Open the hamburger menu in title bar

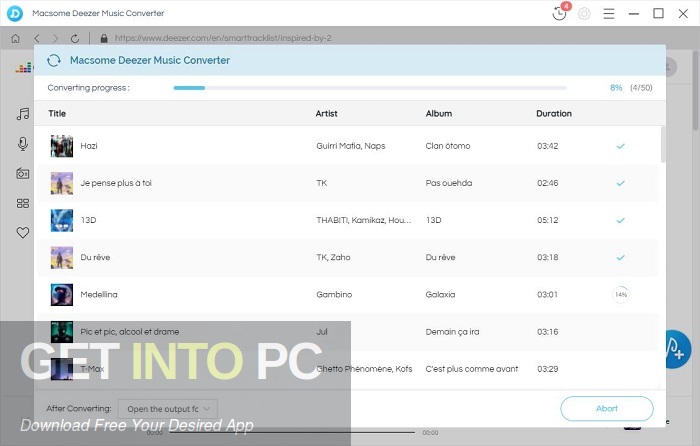point(609,13)
